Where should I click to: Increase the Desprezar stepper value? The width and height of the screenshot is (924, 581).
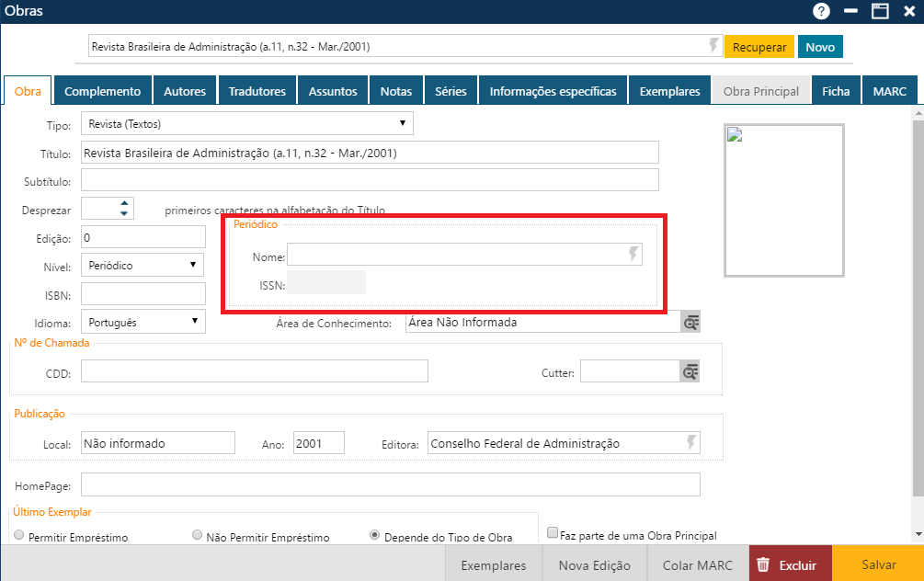tap(124, 203)
